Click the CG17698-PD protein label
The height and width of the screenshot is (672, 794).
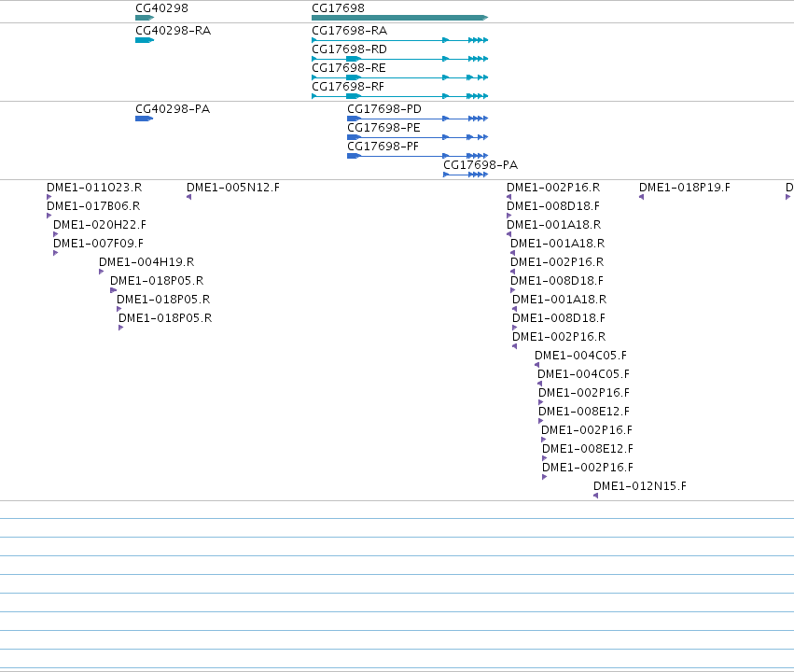(384, 109)
